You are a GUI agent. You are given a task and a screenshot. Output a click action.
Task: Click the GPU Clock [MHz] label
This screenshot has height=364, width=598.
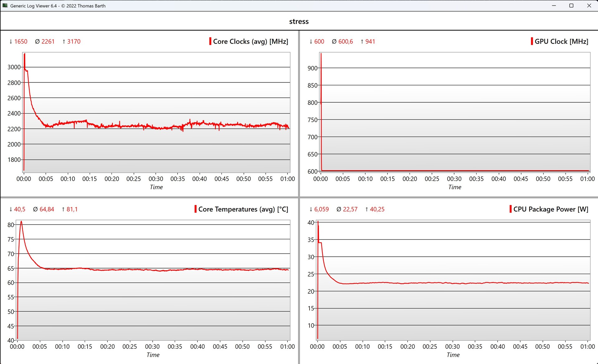click(x=561, y=41)
